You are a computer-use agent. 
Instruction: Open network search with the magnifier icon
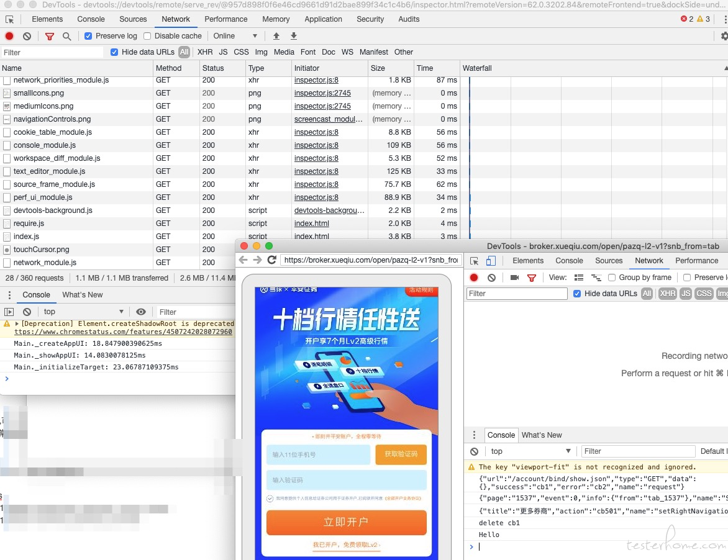[x=67, y=36]
